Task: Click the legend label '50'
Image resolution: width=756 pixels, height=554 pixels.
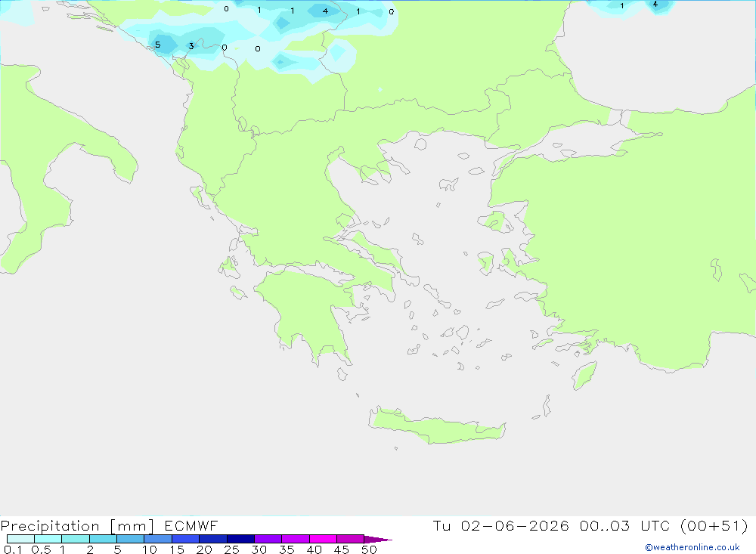Action: [369, 549]
